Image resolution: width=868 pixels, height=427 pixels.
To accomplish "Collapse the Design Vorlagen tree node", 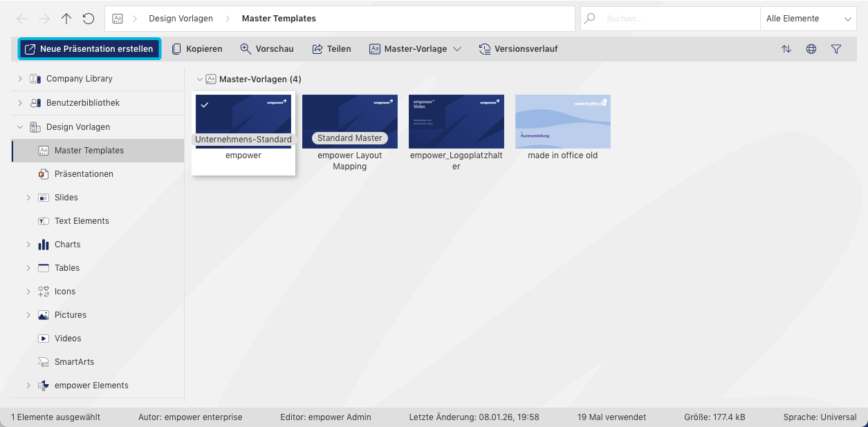I will (x=20, y=127).
